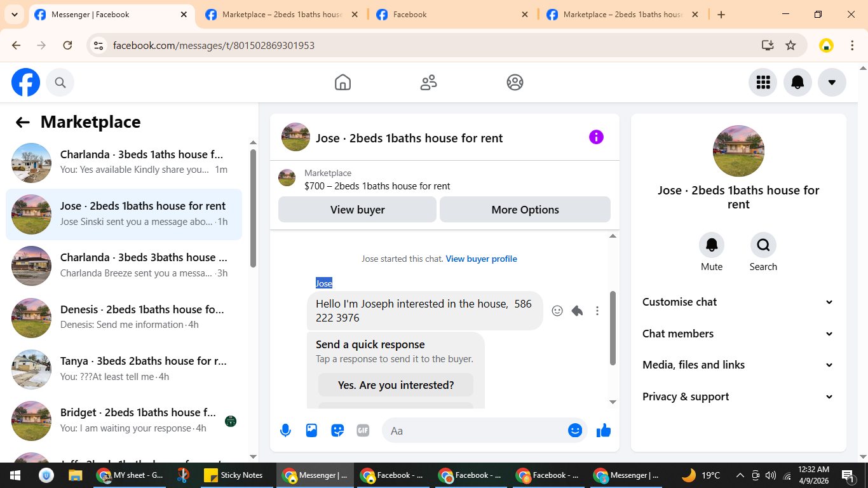Viewport: 868px width, 488px height.
Task: Open Bridget 2beds 1baths house chat
Action: [x=124, y=421]
